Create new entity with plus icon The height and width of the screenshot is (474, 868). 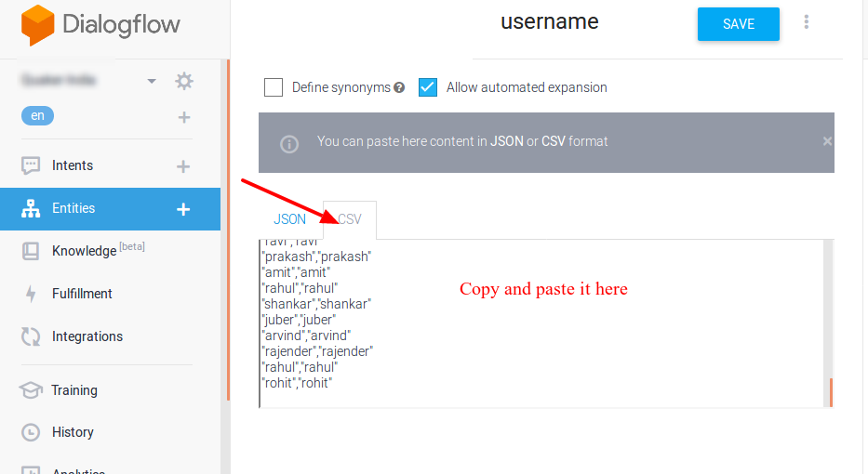click(x=183, y=209)
